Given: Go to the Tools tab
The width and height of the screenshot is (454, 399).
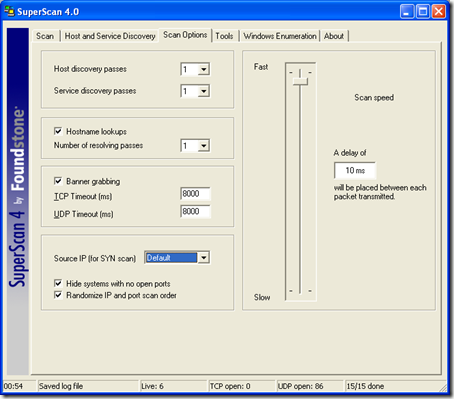Looking at the screenshot, I should coord(224,36).
